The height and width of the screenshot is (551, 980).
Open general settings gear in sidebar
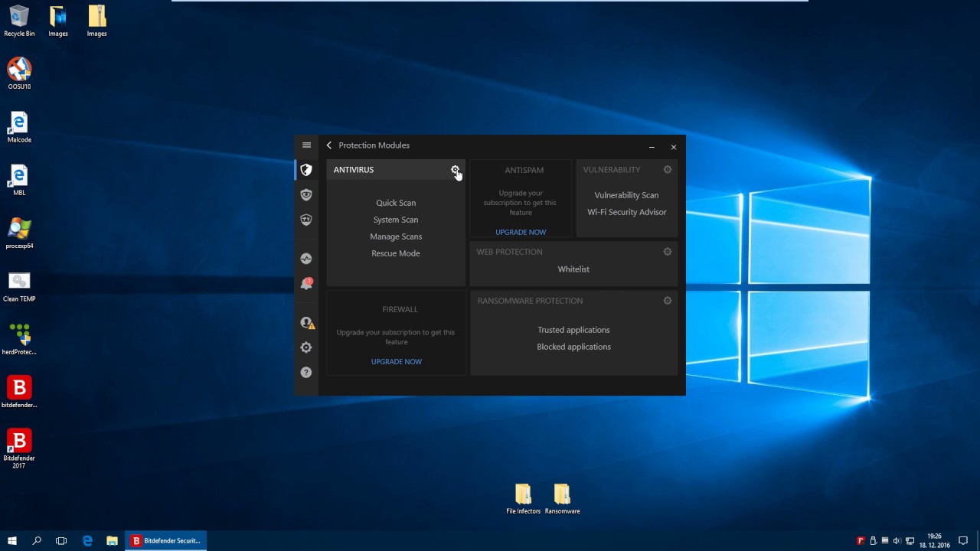point(306,347)
